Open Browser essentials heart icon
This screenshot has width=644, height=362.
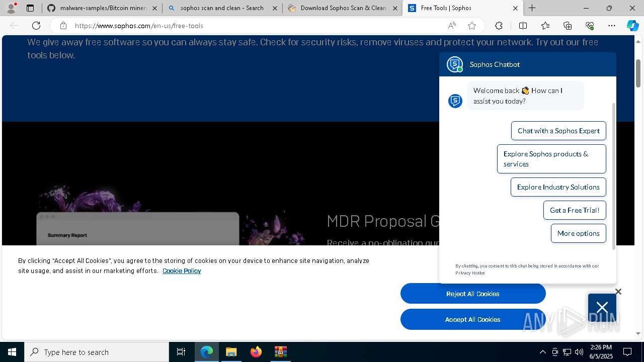coord(590,26)
